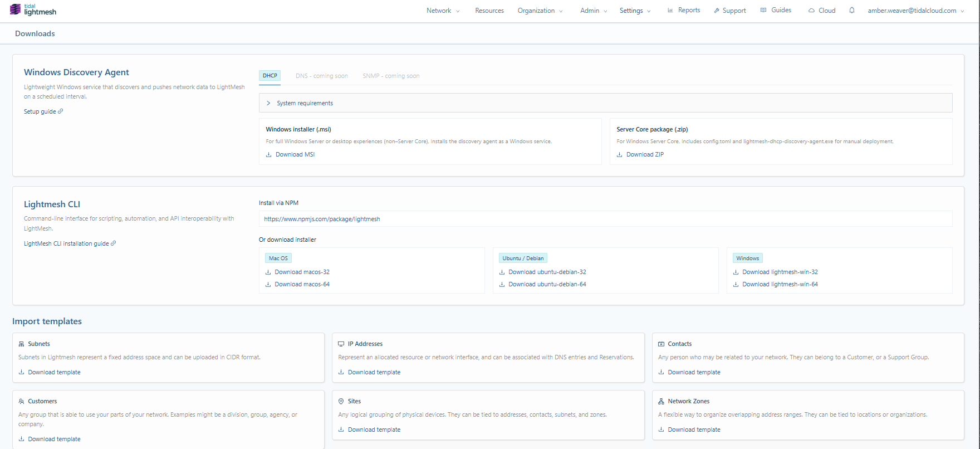
Task: Click the Mac OS tag label
Action: tap(278, 258)
